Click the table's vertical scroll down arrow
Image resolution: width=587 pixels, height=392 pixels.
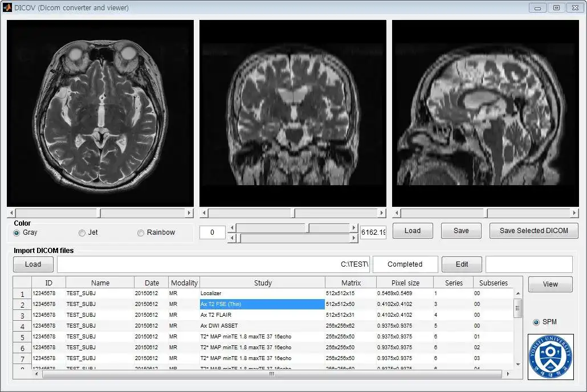coord(517,364)
